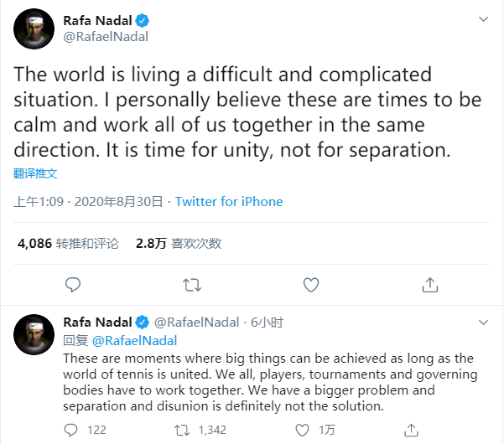Retweet the main tweet using retweet icon
The width and height of the screenshot is (504, 444).
(x=192, y=285)
